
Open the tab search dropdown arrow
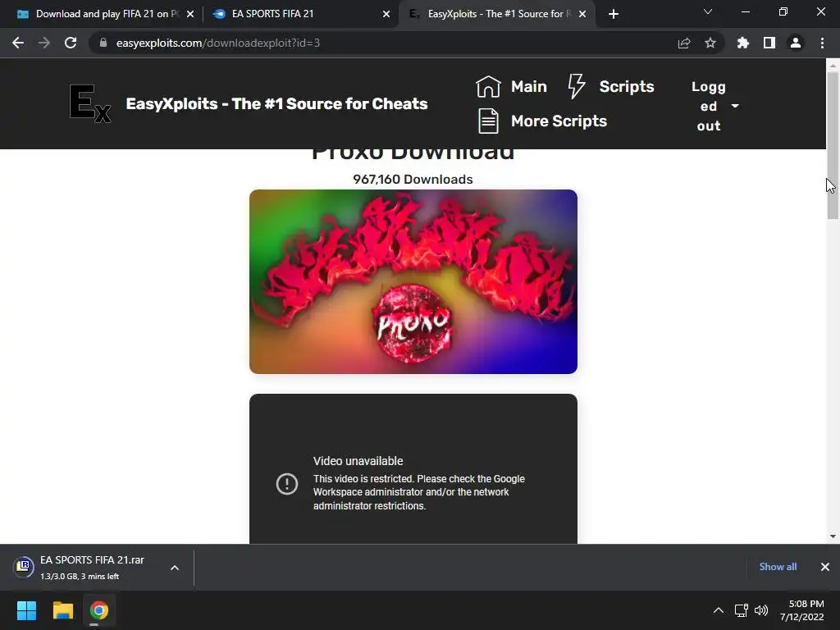point(708,11)
